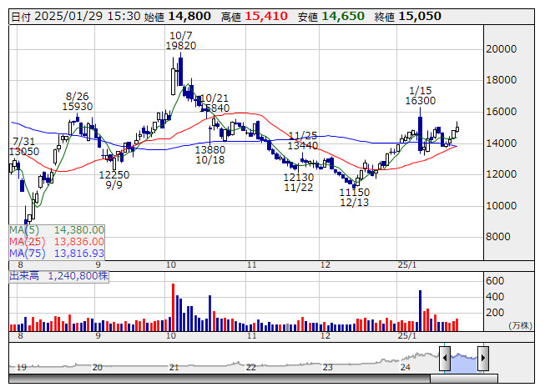Click the 始値 14,800 opening price
Screen dimensions: 545x392
pos(177,17)
